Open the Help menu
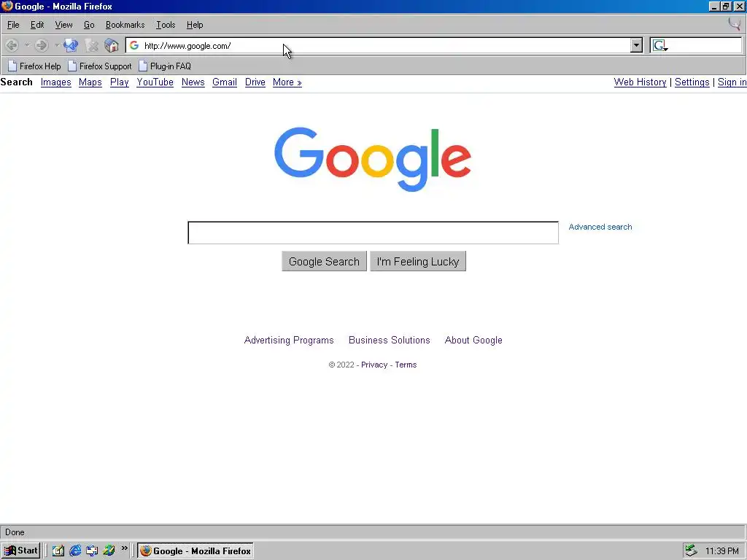The image size is (747, 560). point(195,25)
